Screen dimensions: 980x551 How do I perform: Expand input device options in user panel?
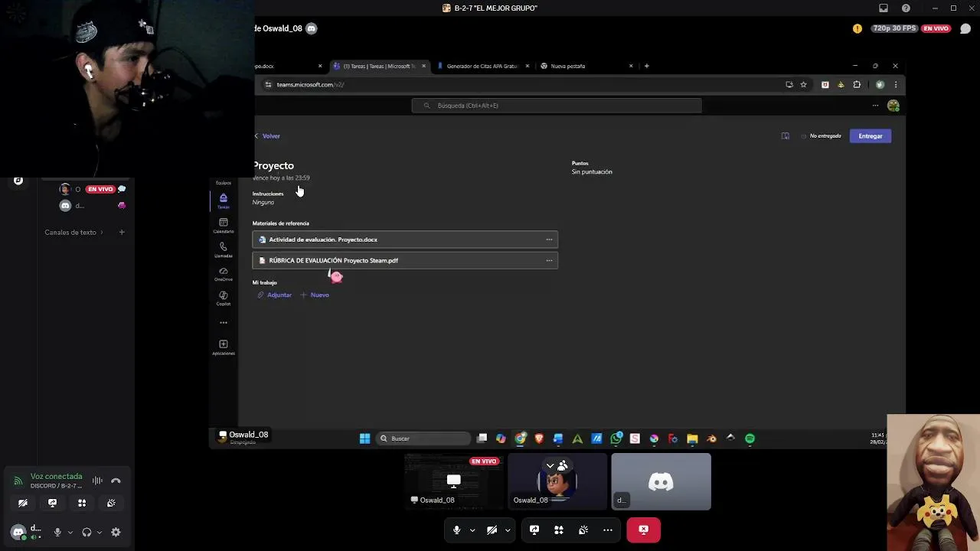(70, 533)
